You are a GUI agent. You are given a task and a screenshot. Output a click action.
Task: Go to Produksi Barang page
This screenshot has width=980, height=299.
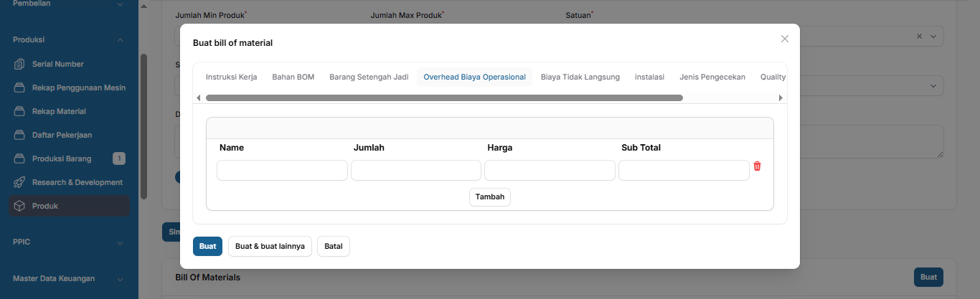click(x=62, y=158)
